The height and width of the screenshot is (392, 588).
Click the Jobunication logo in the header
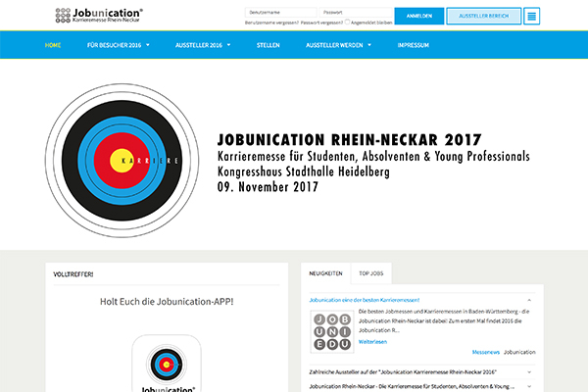point(99,16)
